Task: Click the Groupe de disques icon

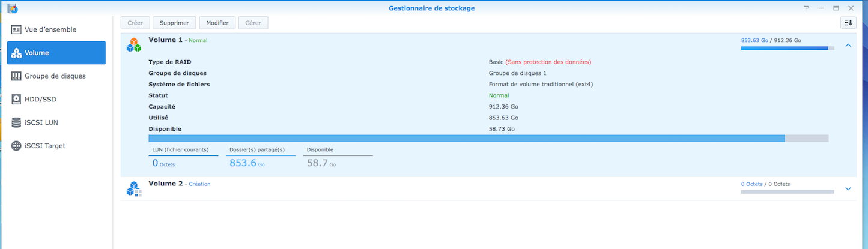Action: tap(17, 76)
